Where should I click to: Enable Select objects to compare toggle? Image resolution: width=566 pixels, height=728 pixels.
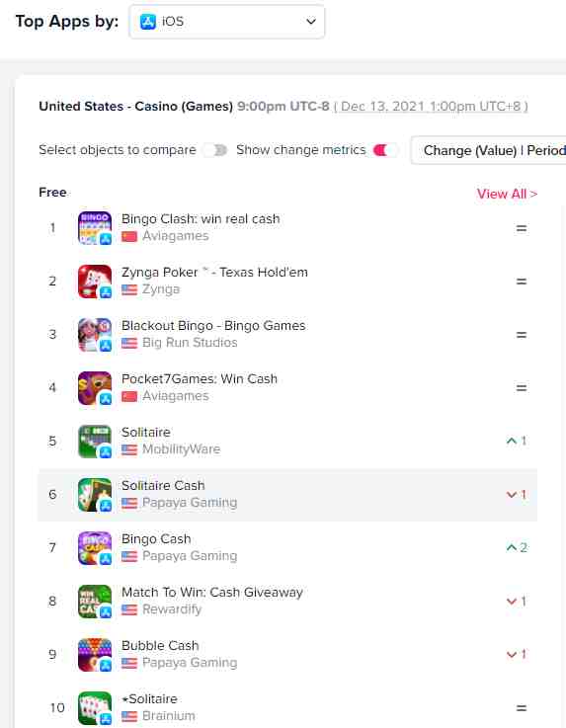click(x=215, y=150)
